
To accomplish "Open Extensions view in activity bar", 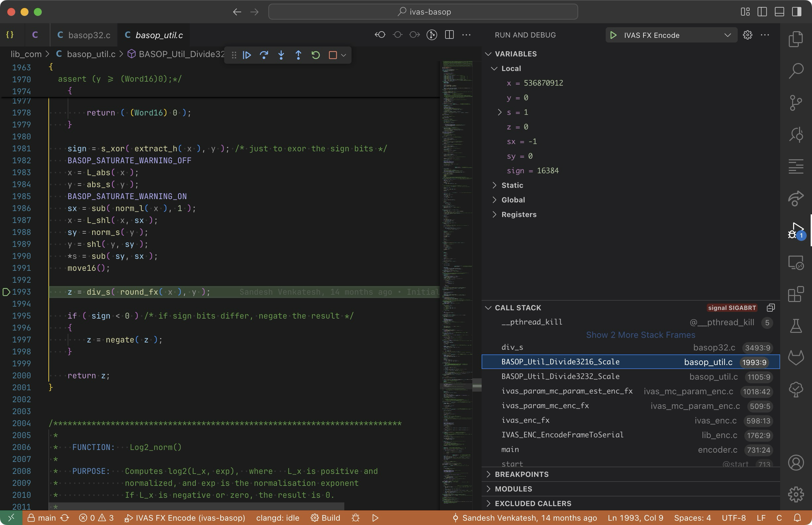I will (x=796, y=294).
